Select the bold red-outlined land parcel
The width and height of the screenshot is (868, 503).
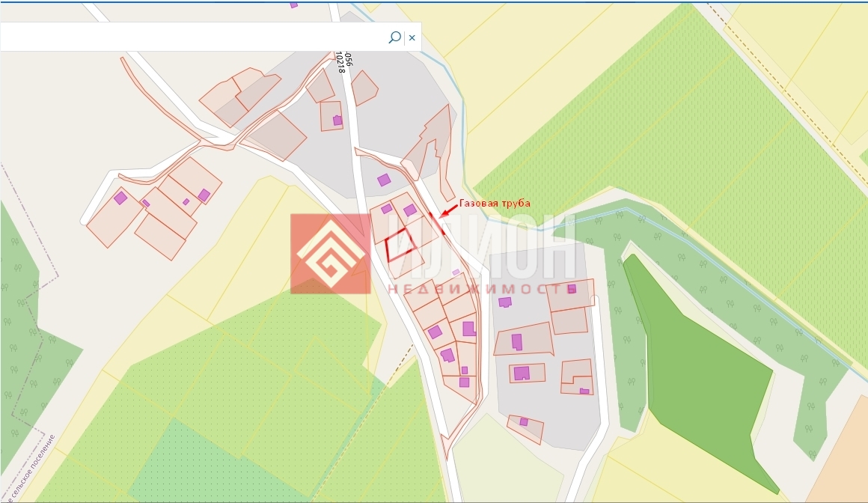[400, 245]
